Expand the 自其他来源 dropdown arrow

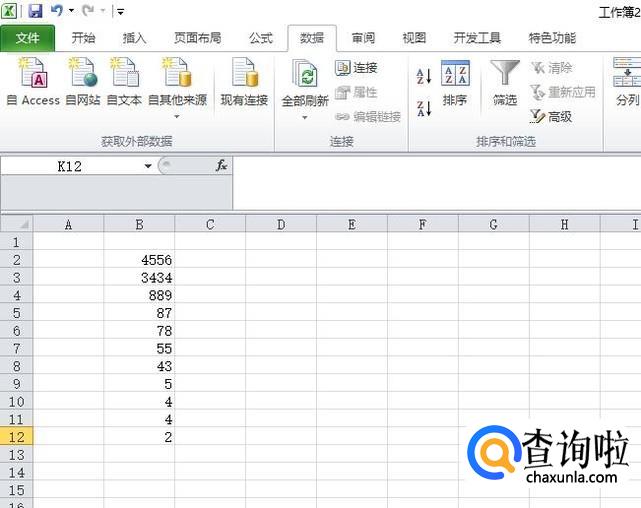coord(177,117)
